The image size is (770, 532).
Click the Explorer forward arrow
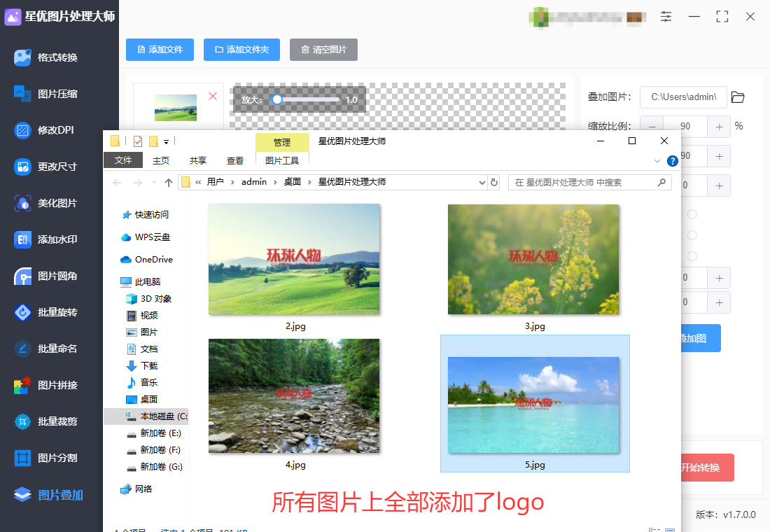pos(137,182)
